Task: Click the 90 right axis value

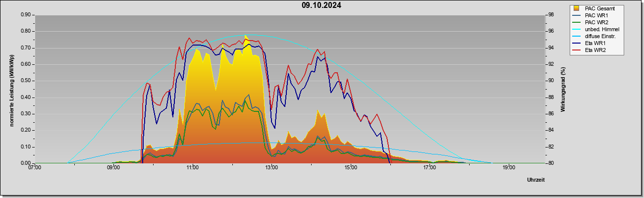Action: [551, 81]
